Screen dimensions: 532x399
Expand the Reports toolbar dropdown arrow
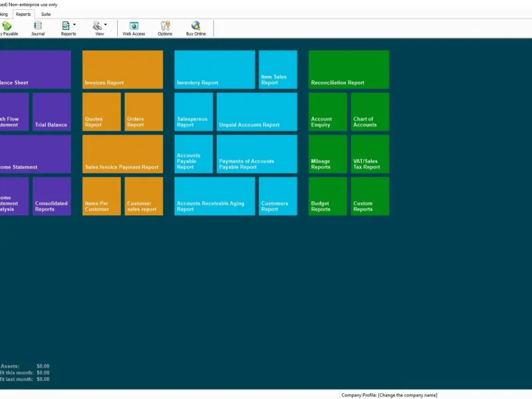[74, 25]
